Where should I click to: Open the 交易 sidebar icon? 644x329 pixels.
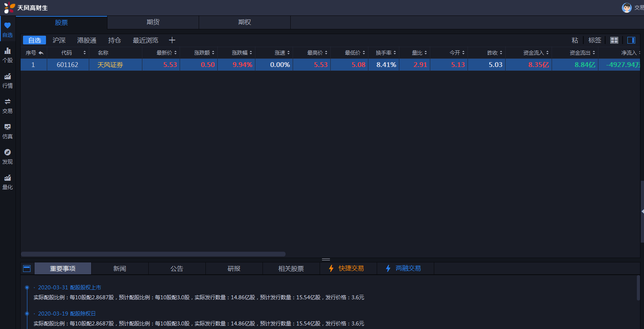click(x=8, y=101)
